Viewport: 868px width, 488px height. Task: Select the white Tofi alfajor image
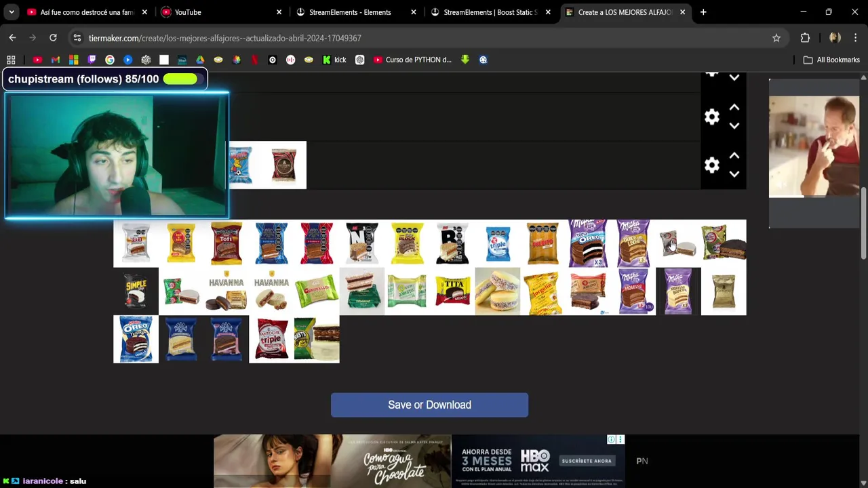click(136, 243)
